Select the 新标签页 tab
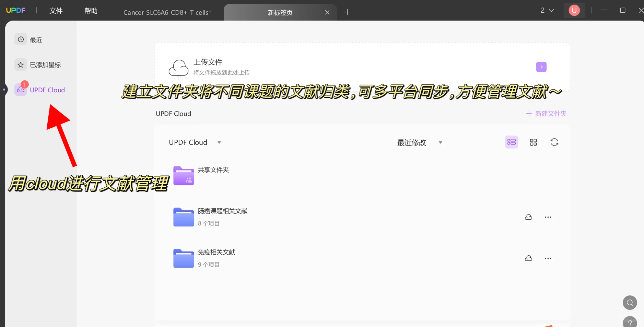Viewport: 644px width, 327px height. coord(280,13)
